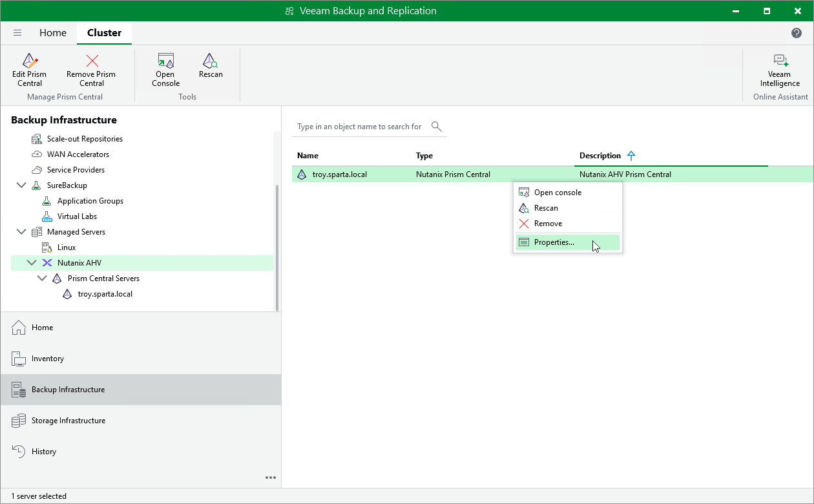Click Backup Infrastructure navigation icon
The image size is (814, 504).
(19, 390)
